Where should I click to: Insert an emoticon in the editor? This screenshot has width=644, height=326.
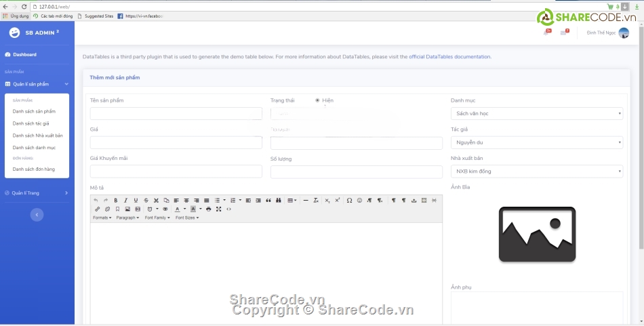pos(359,201)
